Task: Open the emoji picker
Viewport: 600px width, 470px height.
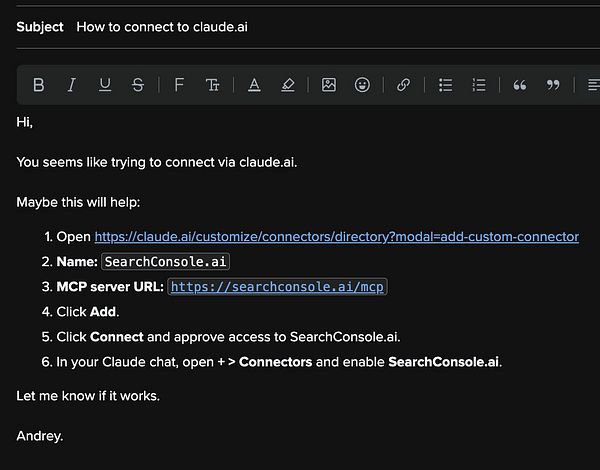Action: (362, 85)
